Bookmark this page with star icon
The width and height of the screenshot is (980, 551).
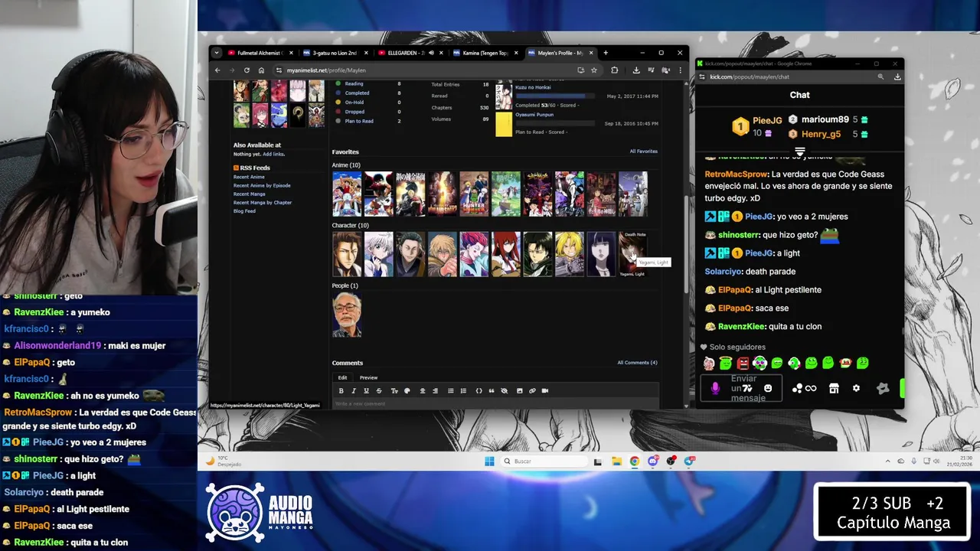click(x=593, y=70)
